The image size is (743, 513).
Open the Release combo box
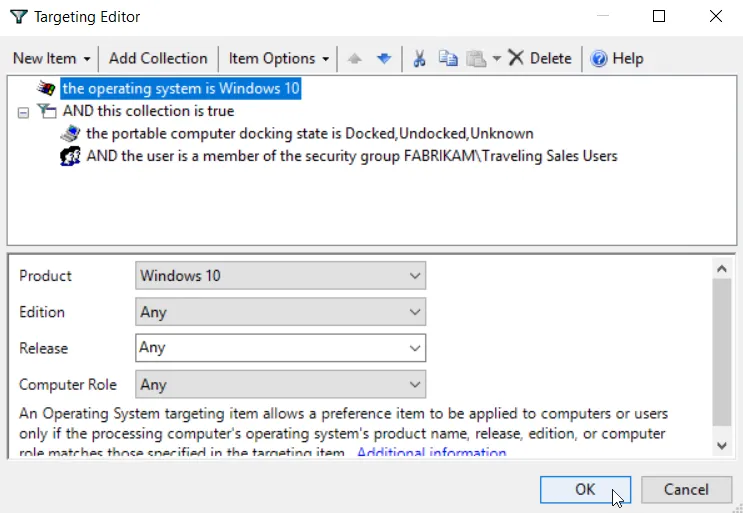click(x=281, y=348)
